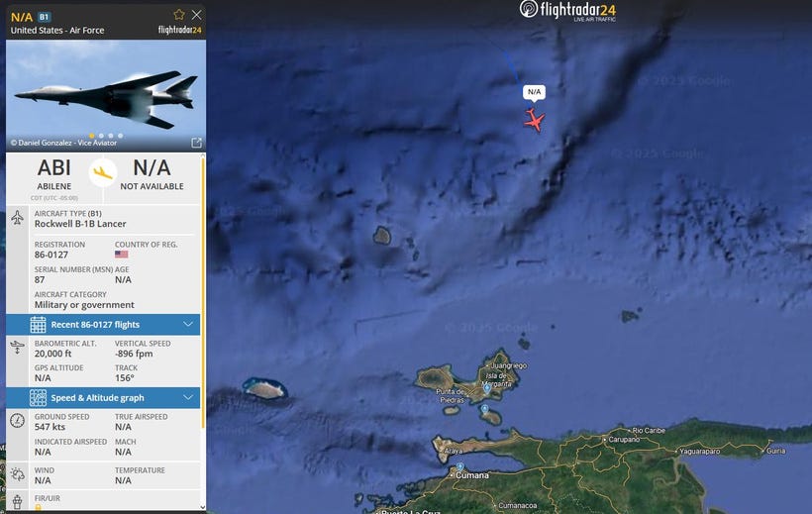Image resolution: width=812 pixels, height=514 pixels.
Task: Click the Rockwell B-1B Lancer text
Action: (x=80, y=224)
